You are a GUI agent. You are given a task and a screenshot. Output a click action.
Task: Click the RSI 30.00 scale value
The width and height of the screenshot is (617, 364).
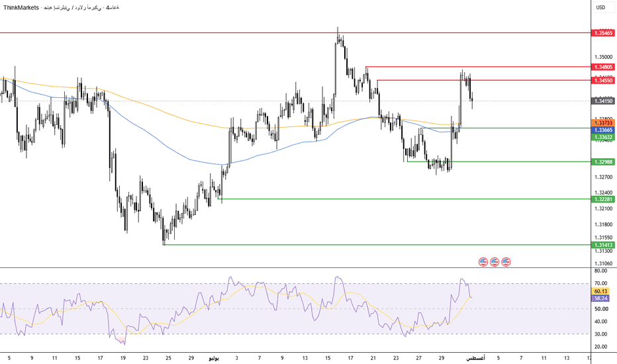(600, 334)
